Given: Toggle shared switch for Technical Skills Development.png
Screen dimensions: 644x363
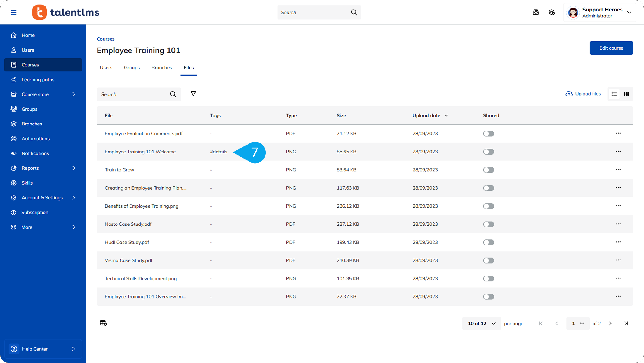Looking at the screenshot, I should click(488, 278).
